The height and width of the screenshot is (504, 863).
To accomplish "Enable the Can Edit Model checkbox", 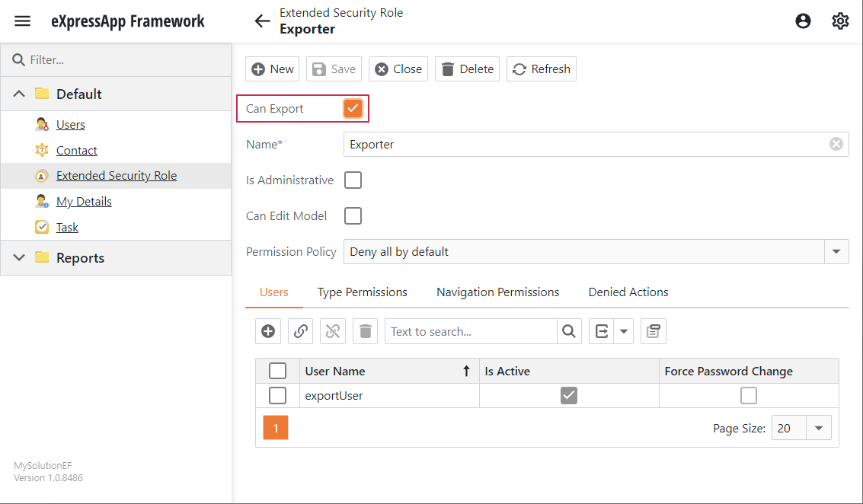I will coord(353,215).
